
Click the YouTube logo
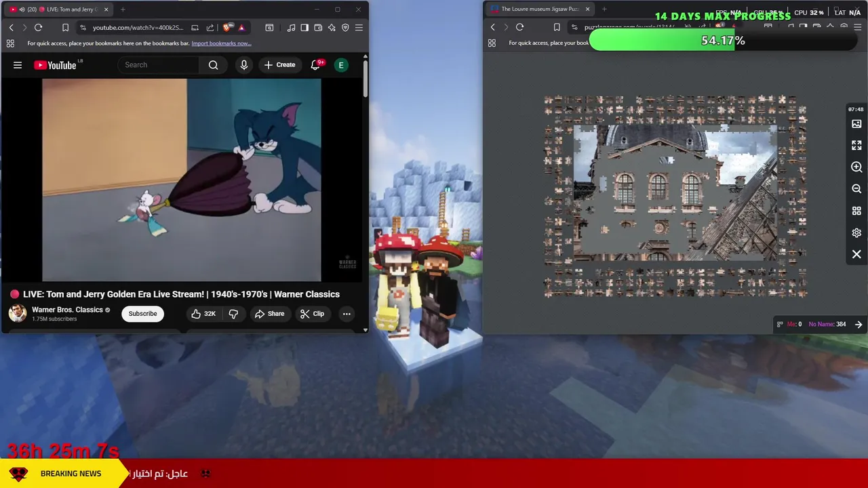pos(55,65)
